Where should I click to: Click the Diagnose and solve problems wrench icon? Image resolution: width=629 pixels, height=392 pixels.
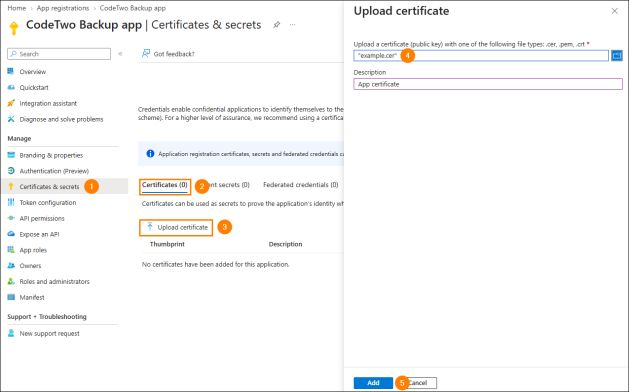(x=11, y=119)
